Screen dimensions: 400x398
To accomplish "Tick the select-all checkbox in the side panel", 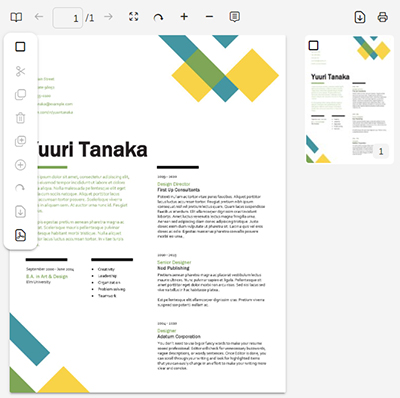I will click(20, 47).
